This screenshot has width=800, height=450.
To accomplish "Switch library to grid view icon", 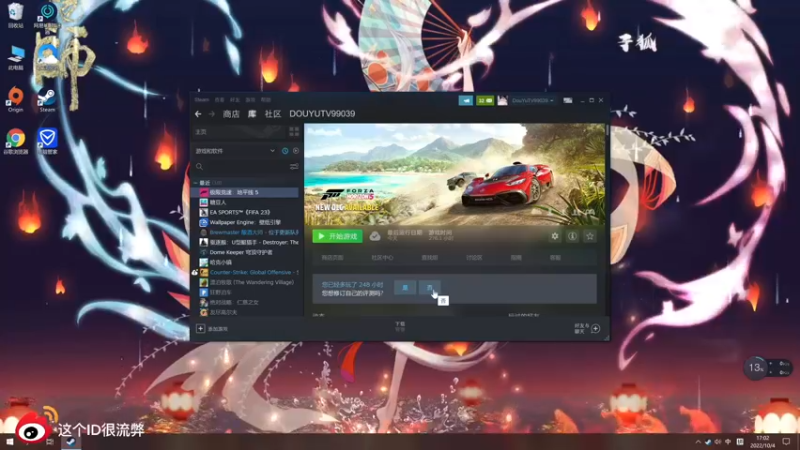I will coord(294,132).
